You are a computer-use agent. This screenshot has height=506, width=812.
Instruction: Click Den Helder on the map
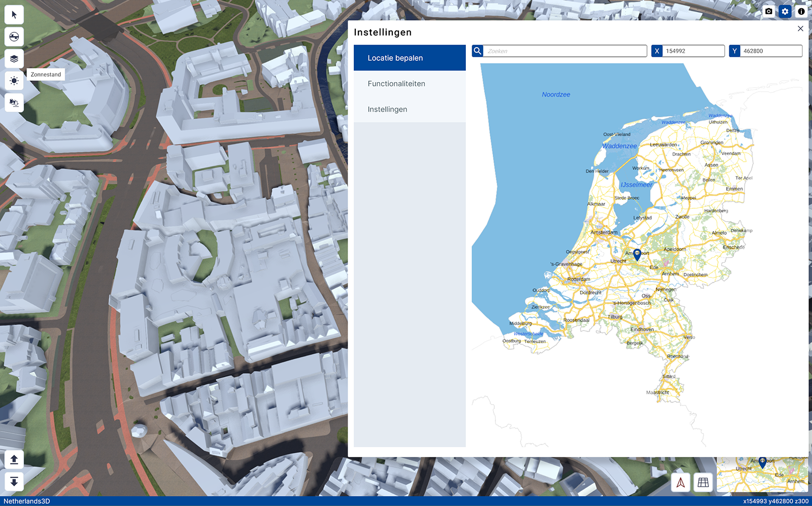(597, 171)
